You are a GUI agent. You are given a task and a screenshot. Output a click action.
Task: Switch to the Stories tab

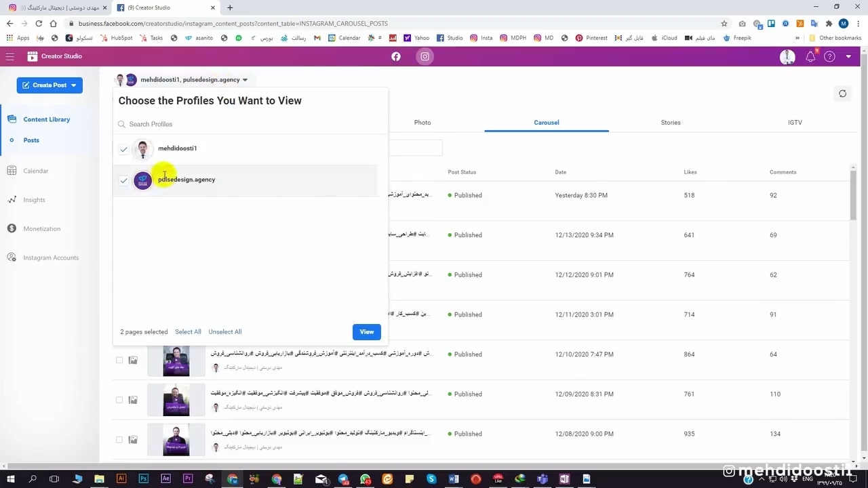[670, 123]
